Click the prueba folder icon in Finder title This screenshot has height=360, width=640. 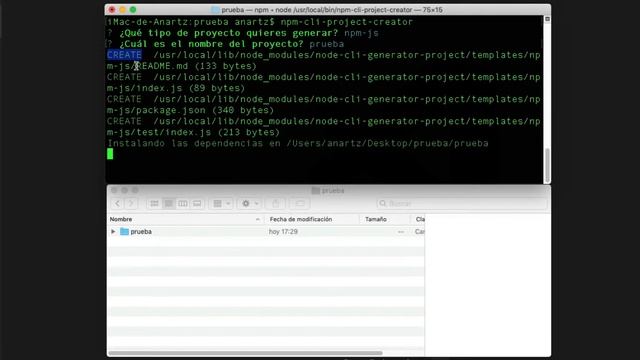tap(316, 191)
